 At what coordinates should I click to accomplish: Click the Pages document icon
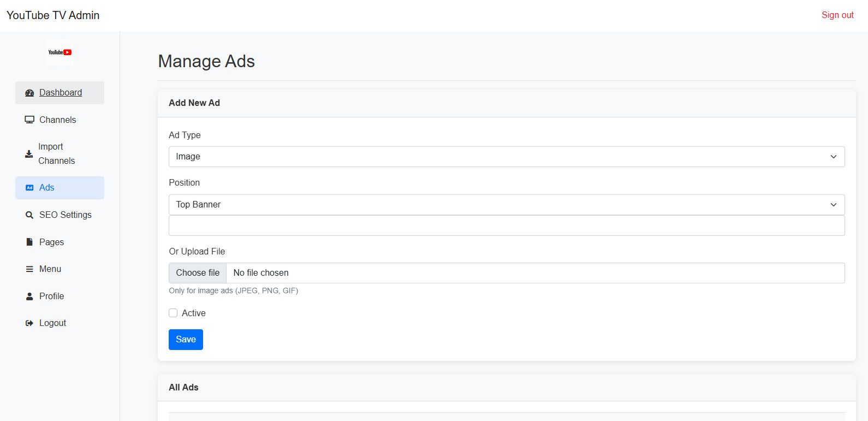coord(29,242)
